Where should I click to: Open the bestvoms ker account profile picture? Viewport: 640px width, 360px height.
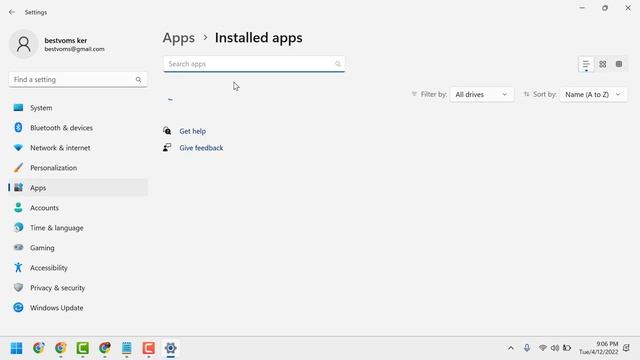coord(24,44)
